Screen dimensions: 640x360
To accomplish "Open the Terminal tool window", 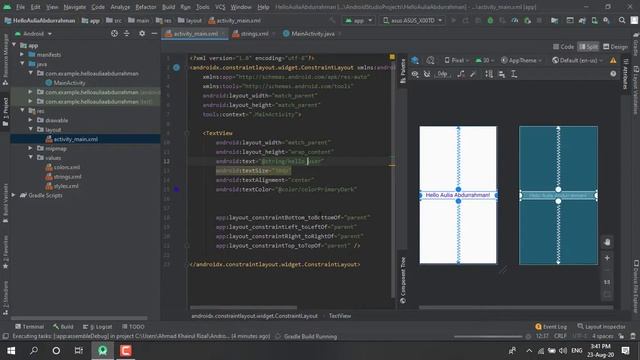I will (x=29, y=327).
